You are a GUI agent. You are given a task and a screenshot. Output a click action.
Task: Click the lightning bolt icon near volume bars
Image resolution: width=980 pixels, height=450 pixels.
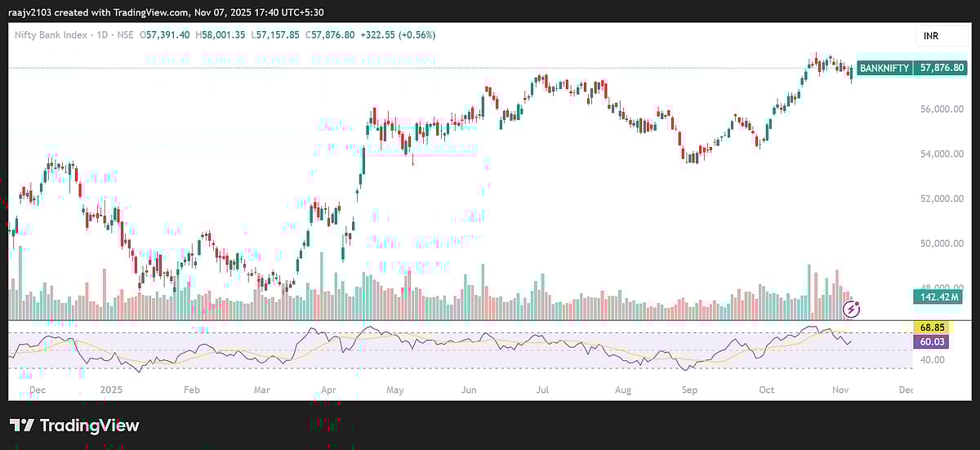pyautogui.click(x=852, y=309)
